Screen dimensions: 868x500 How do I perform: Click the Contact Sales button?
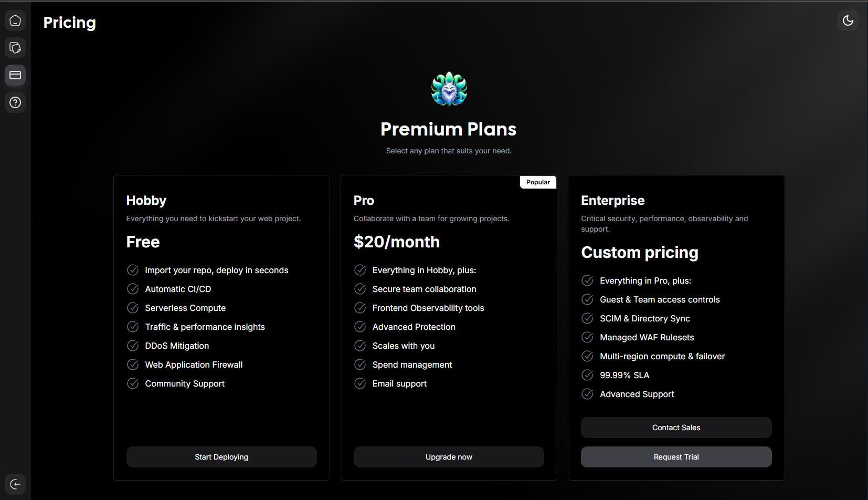[676, 428]
